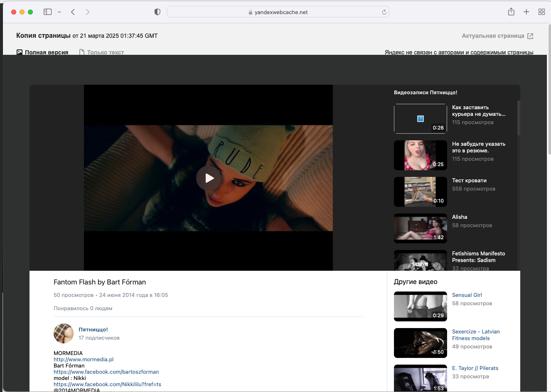Open the Актуальная страница link
Viewport: 551px width, 392px height.
point(493,36)
